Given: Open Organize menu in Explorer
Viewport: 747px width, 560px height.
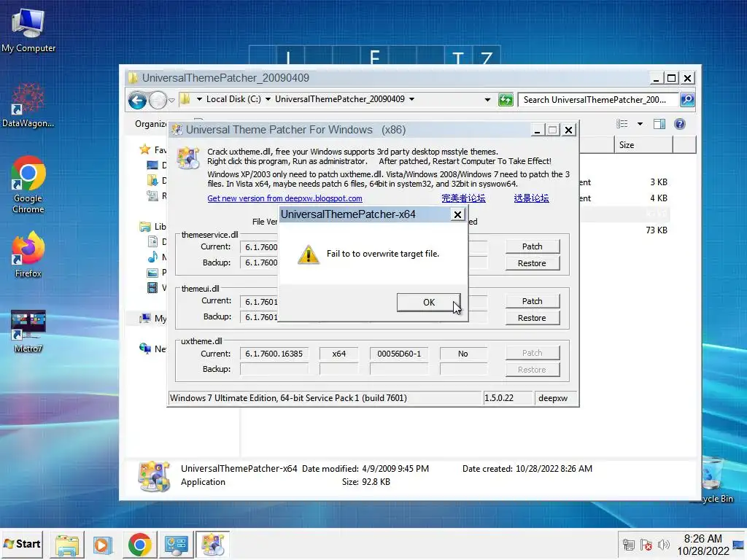Looking at the screenshot, I should [x=150, y=124].
